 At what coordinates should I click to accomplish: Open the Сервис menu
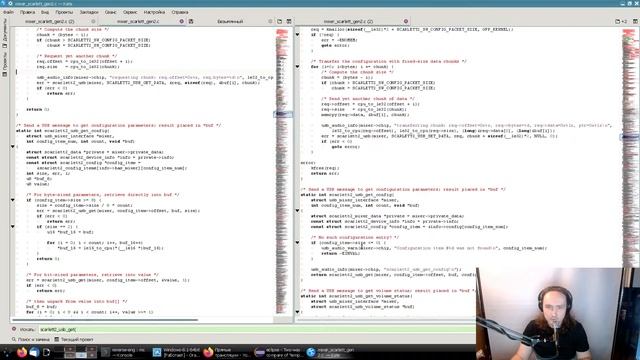point(130,12)
